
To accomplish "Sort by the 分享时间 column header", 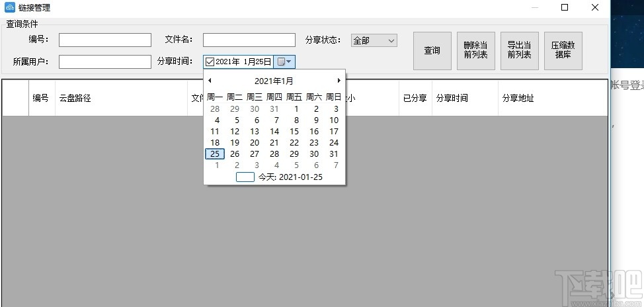I will point(465,98).
